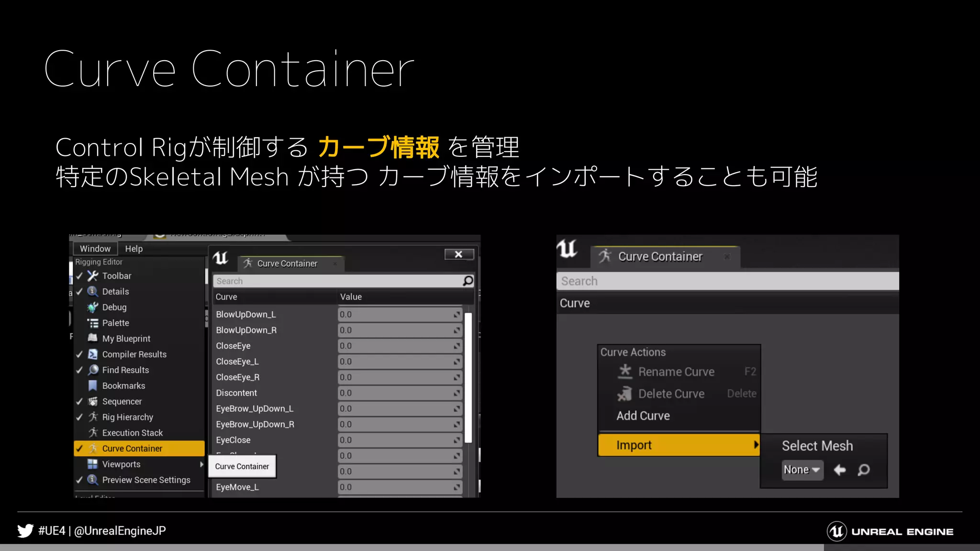Click the search magnifier in left Curve Container
The image size is (980, 551).
click(x=468, y=281)
